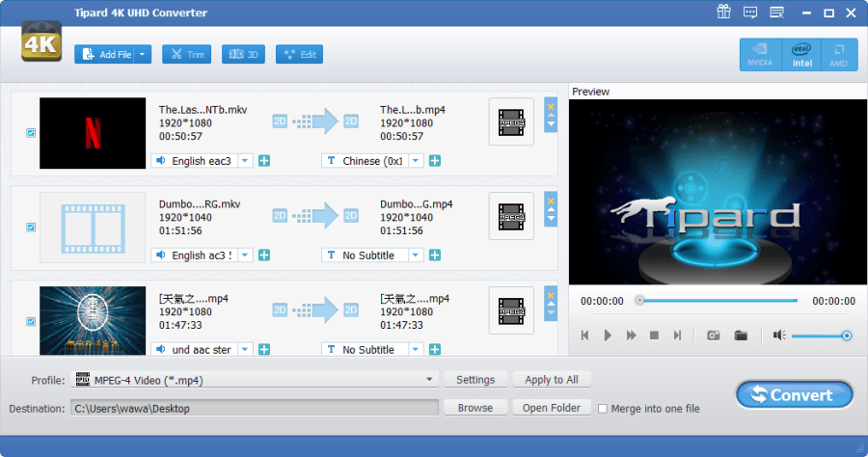
Task: Remove The.Las...NTb.mkv with X icon
Action: pyautogui.click(x=551, y=107)
